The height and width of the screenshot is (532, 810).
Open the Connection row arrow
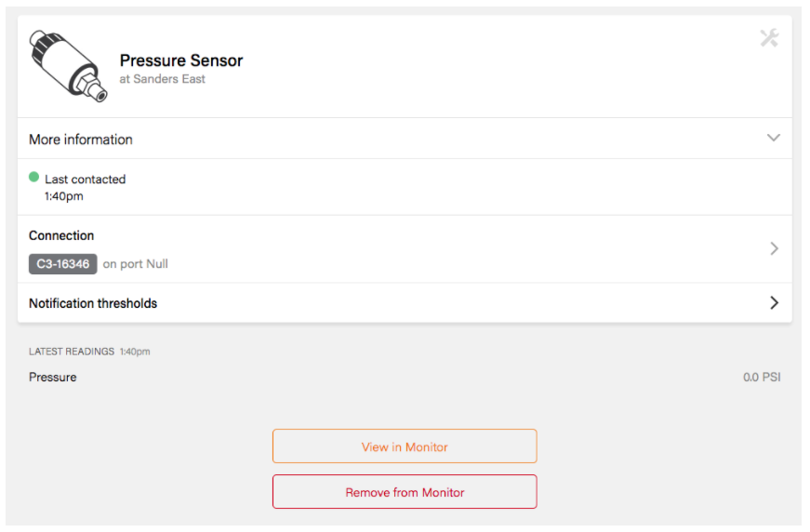tap(774, 248)
